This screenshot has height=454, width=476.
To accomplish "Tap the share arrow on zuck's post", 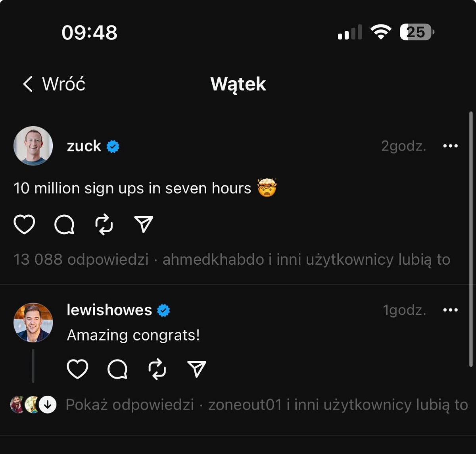I will [144, 225].
